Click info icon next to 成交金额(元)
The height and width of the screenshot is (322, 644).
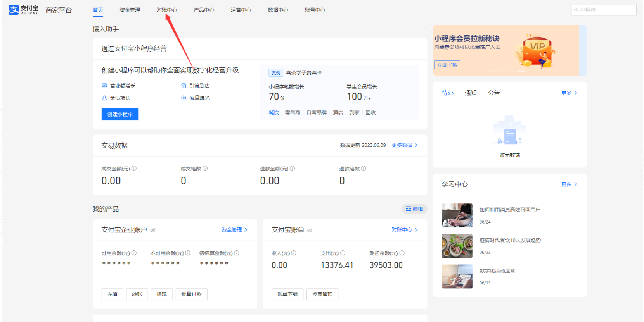tap(134, 169)
